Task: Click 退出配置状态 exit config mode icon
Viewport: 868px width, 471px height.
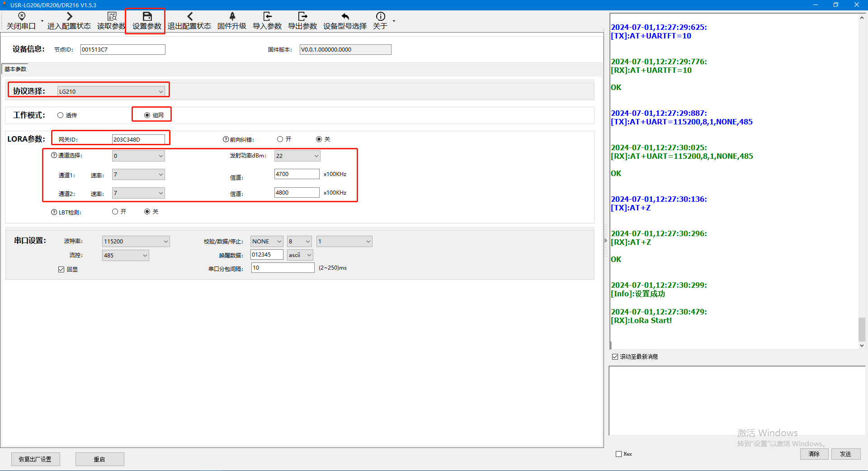Action: pos(189,16)
